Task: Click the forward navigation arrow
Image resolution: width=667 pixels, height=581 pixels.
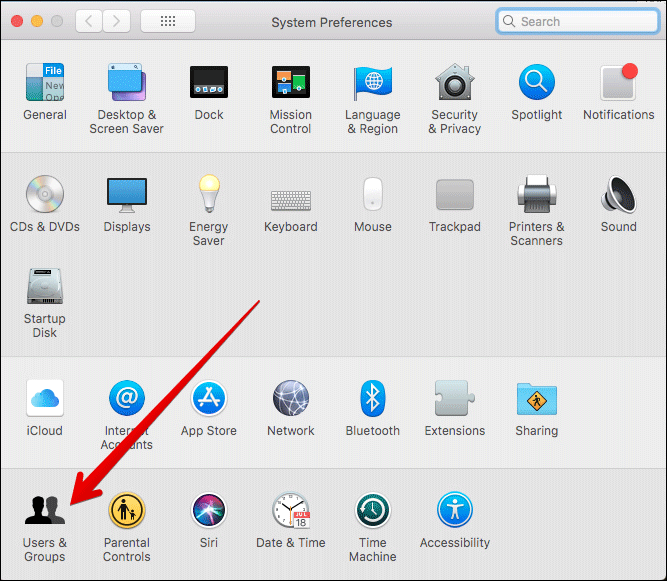Action: tap(116, 21)
